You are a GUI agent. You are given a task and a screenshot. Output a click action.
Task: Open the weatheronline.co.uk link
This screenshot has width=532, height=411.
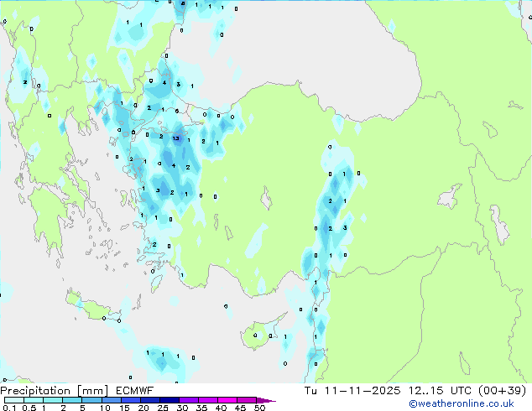click(462, 403)
